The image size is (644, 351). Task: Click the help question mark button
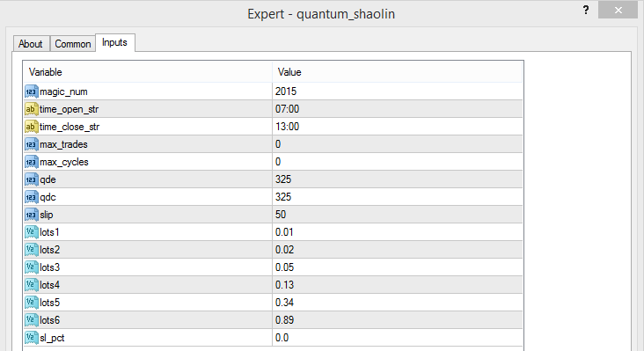click(586, 11)
